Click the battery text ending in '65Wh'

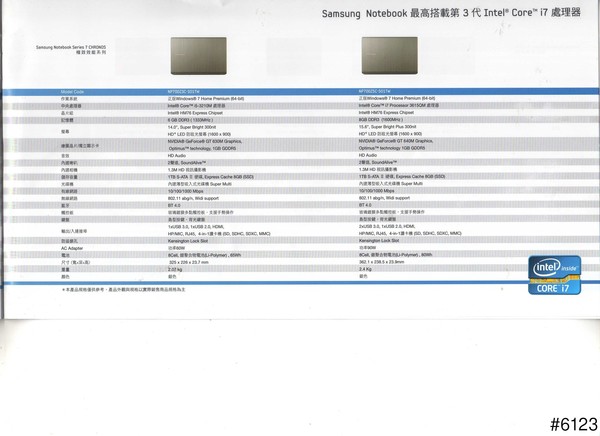tap(204, 255)
